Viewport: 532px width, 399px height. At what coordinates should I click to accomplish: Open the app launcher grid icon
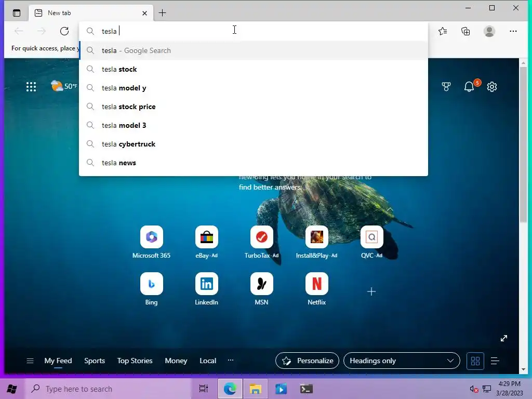[x=31, y=87]
